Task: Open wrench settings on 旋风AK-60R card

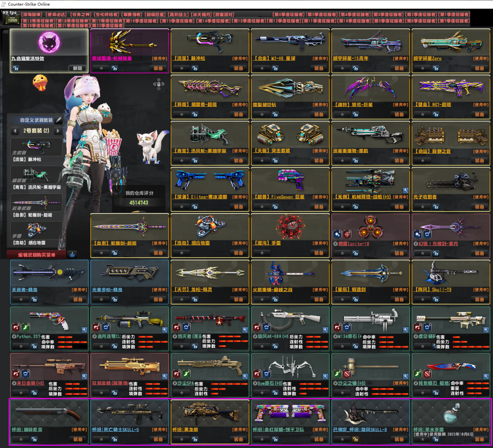Action: (325, 330)
